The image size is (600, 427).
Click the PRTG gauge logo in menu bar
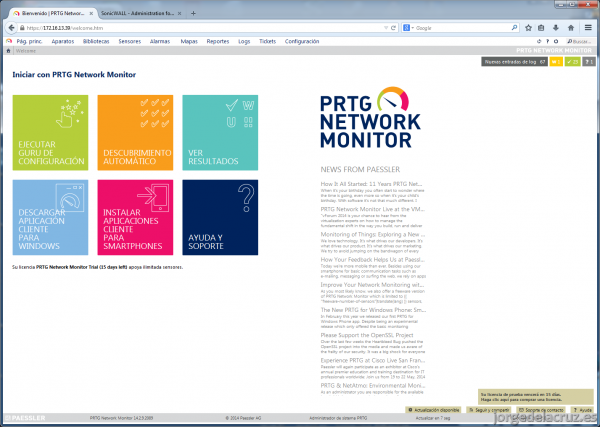(9, 41)
